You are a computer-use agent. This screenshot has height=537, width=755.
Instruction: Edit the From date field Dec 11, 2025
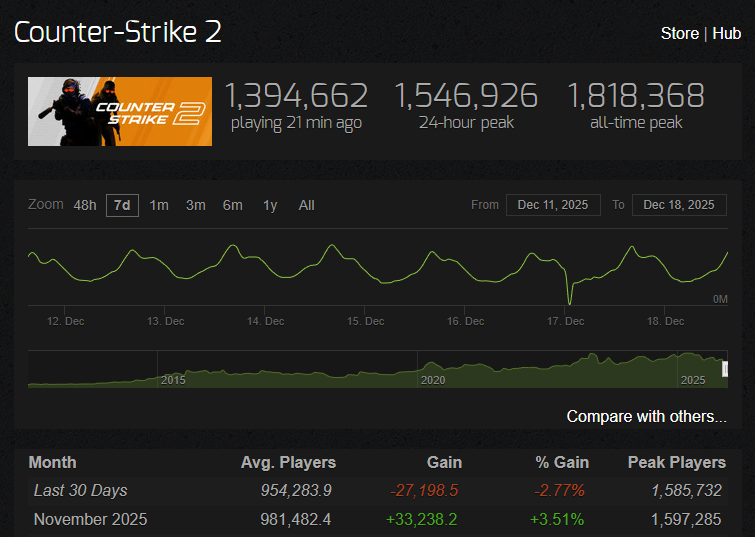click(x=553, y=205)
